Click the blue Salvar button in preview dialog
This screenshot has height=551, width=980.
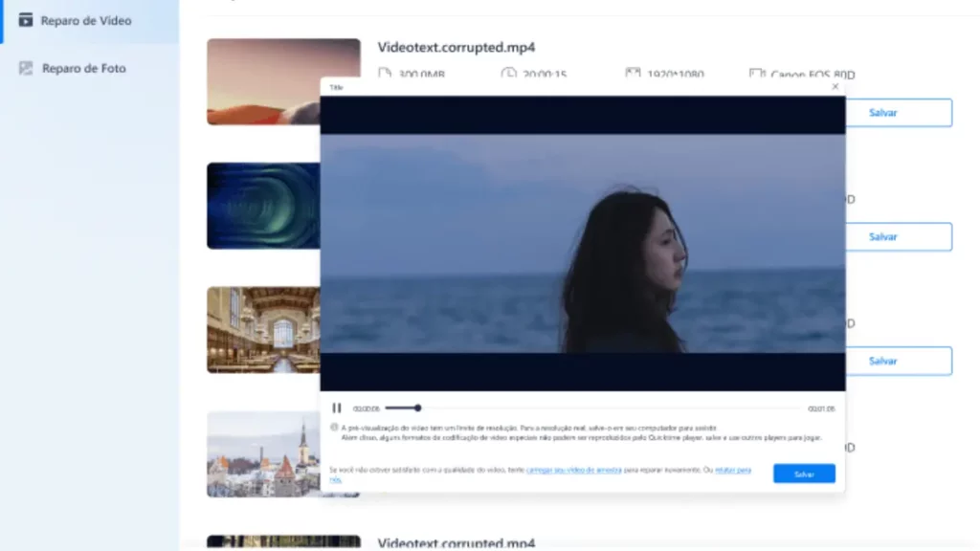coord(804,474)
